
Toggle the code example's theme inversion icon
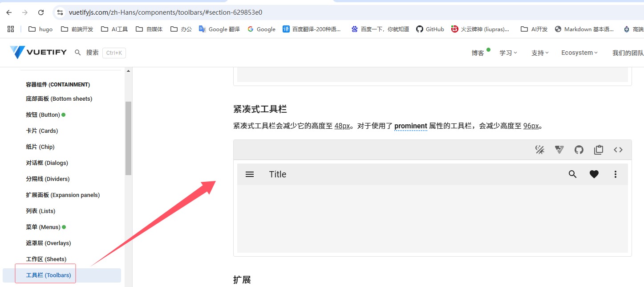tap(539, 150)
